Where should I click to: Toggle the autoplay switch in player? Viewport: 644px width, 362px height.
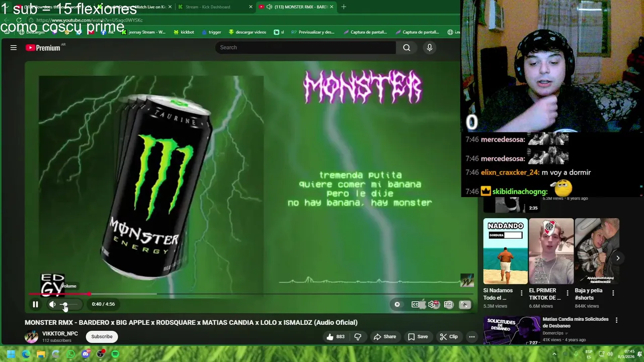397,304
